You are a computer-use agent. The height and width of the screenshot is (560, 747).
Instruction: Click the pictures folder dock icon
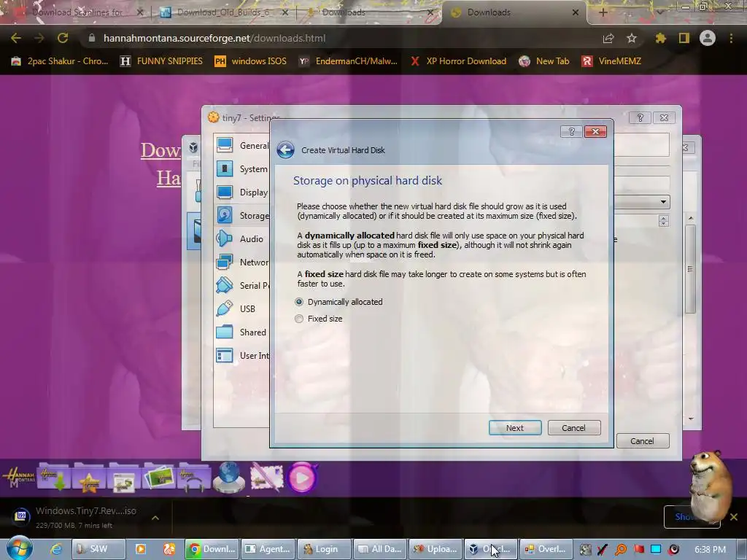(159, 477)
